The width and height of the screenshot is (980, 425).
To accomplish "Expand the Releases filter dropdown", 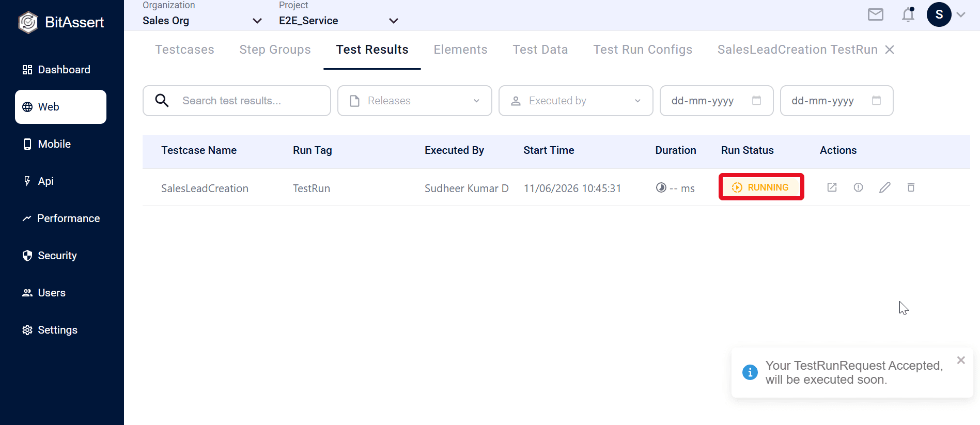I will (415, 101).
